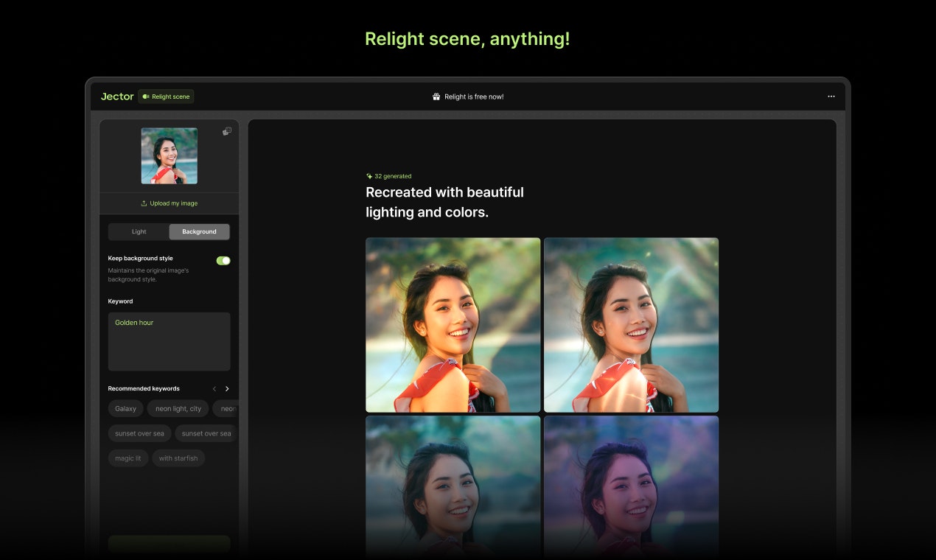The width and height of the screenshot is (936, 560).
Task: Show previous recommended keywords
Action: [x=214, y=389]
